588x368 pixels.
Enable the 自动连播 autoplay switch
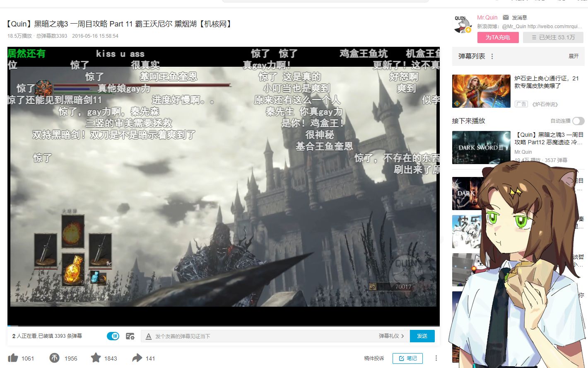(x=578, y=121)
